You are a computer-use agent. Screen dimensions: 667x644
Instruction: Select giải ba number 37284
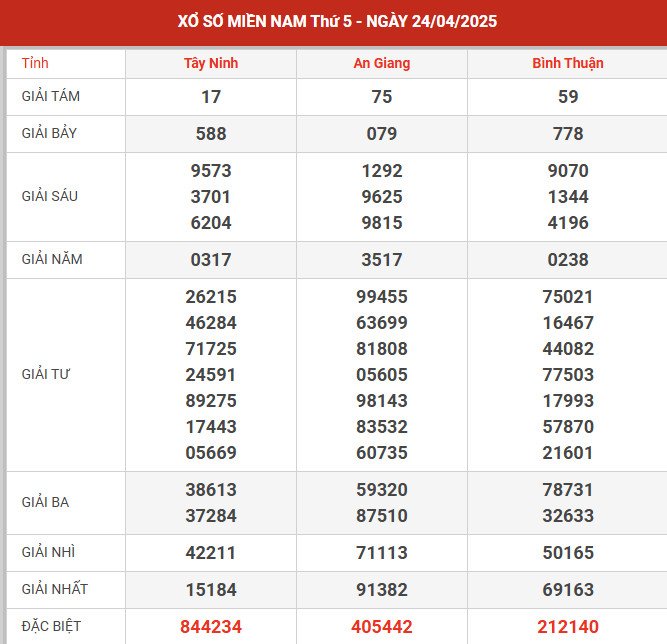pos(211,516)
